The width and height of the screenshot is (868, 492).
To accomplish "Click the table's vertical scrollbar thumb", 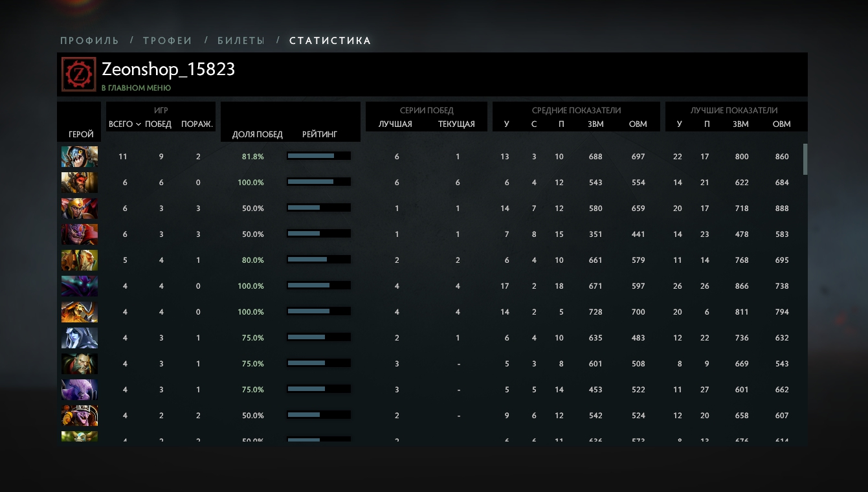I will click(805, 159).
